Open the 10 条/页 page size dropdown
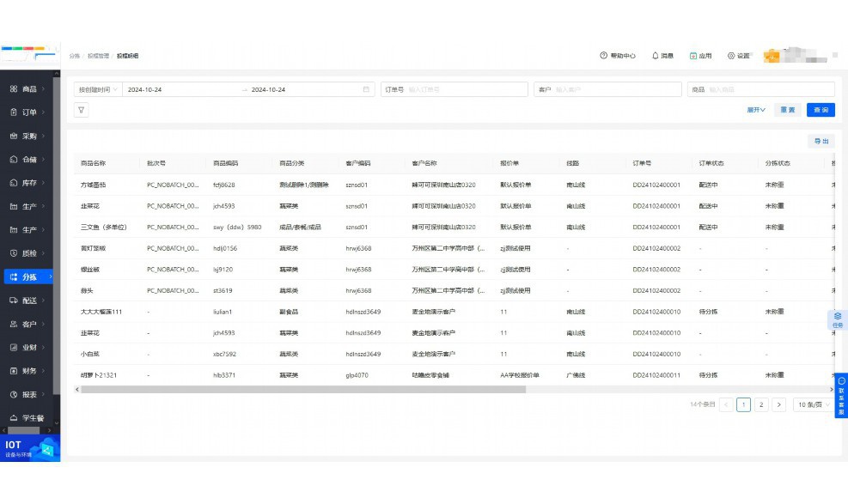Screen dimensions: 848x504 click(812, 404)
